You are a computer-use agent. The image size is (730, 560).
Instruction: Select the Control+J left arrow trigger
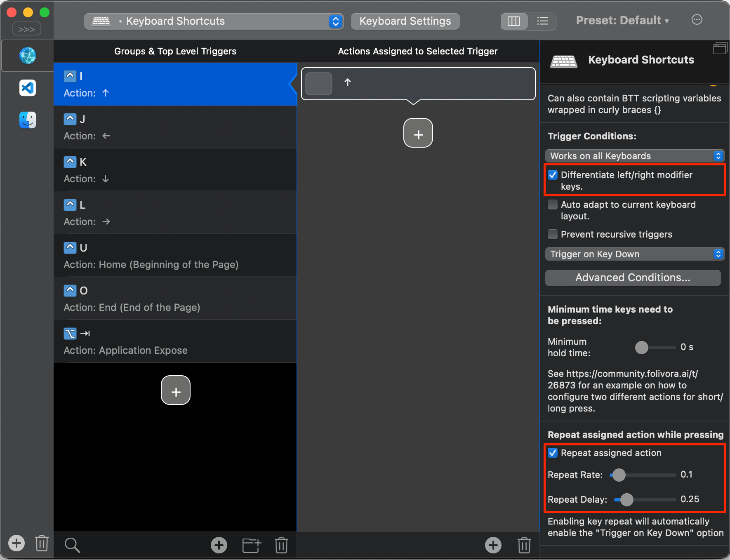[175, 127]
